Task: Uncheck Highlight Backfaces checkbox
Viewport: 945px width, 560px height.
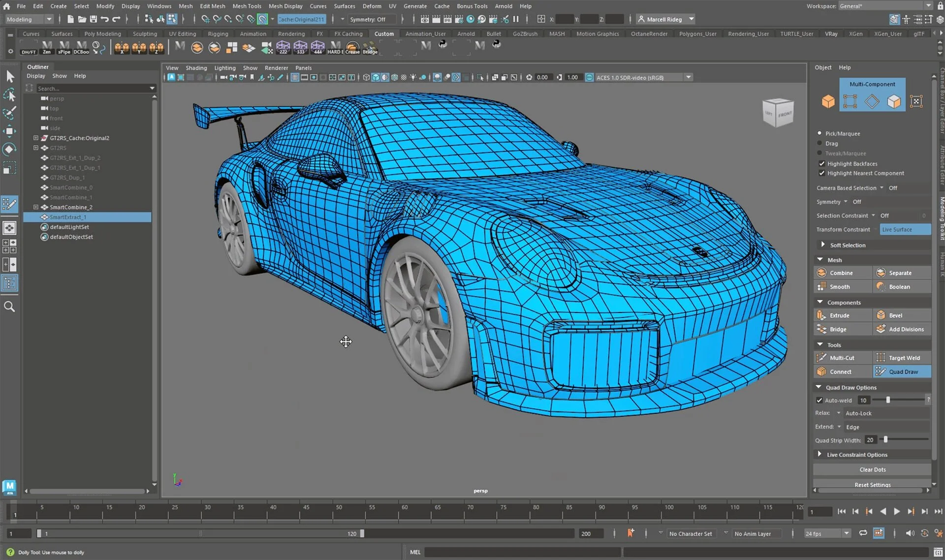Action: coord(821,163)
